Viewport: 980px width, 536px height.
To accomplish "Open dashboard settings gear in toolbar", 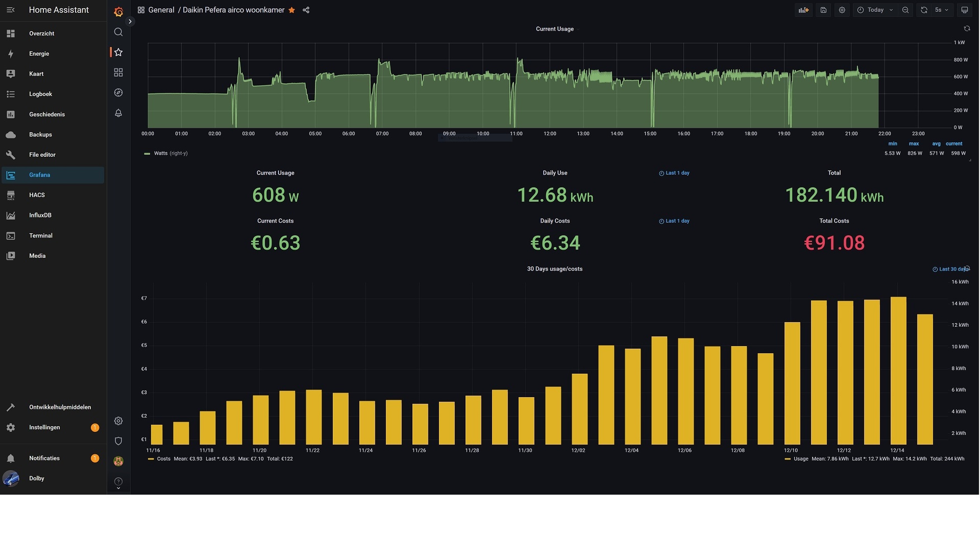I will (842, 10).
